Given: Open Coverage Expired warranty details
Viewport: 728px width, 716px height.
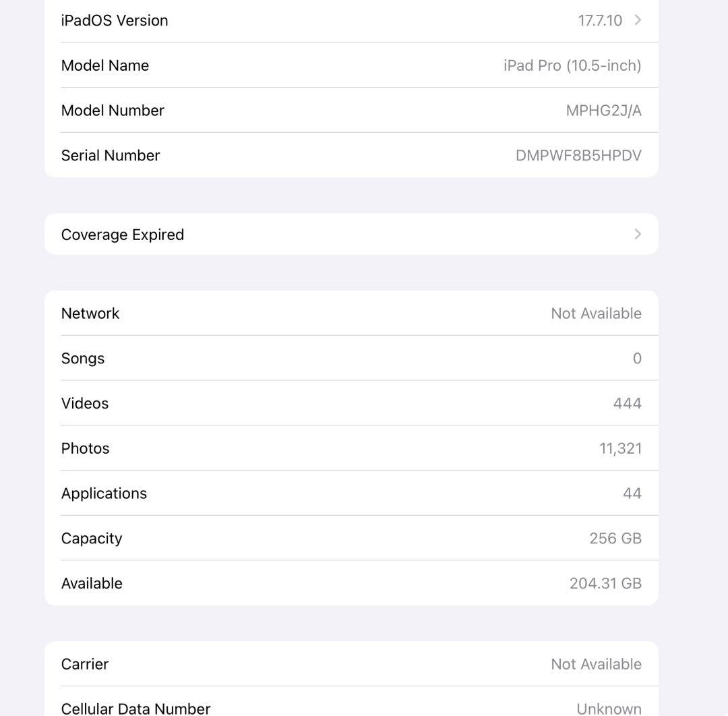Looking at the screenshot, I should [351, 234].
